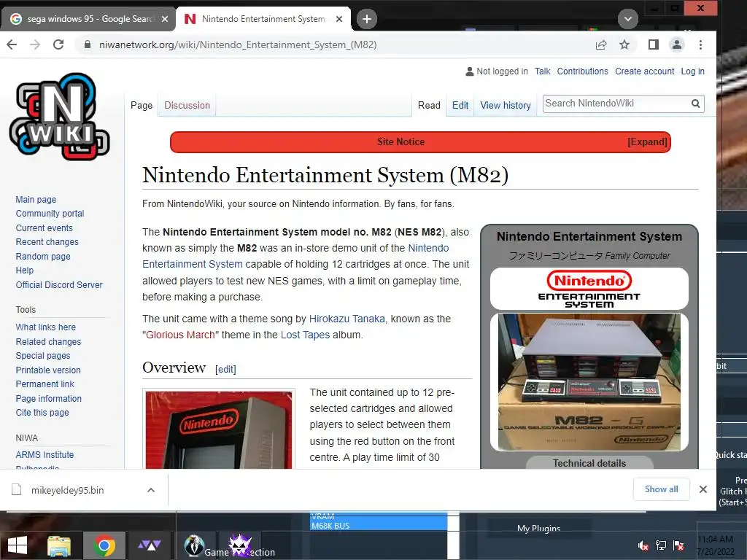Viewport: 747px width, 560px height.
Task: Expand the Site Notice banner
Action: pos(647,142)
